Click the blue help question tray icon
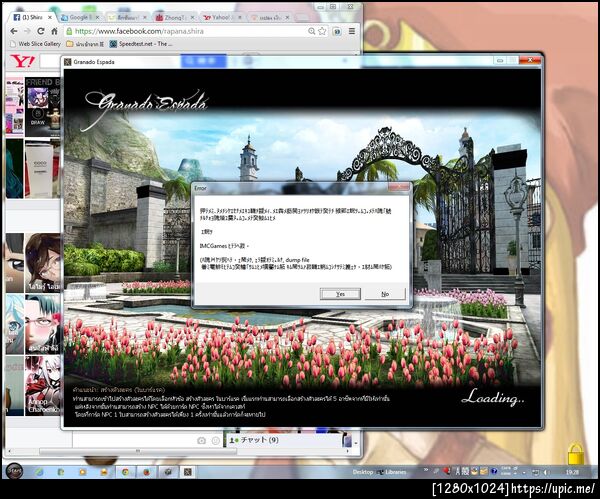This screenshot has width=600, height=499. tap(494, 472)
